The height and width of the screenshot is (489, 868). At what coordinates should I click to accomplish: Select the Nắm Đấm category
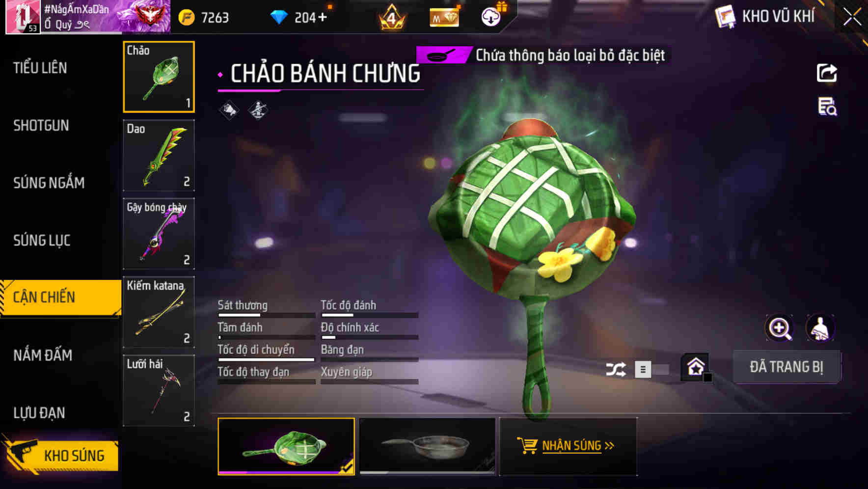point(43,355)
